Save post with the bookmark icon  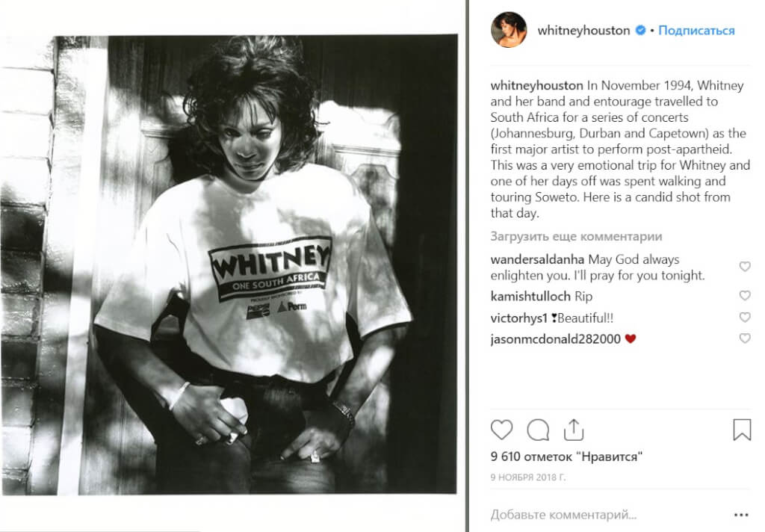point(742,430)
